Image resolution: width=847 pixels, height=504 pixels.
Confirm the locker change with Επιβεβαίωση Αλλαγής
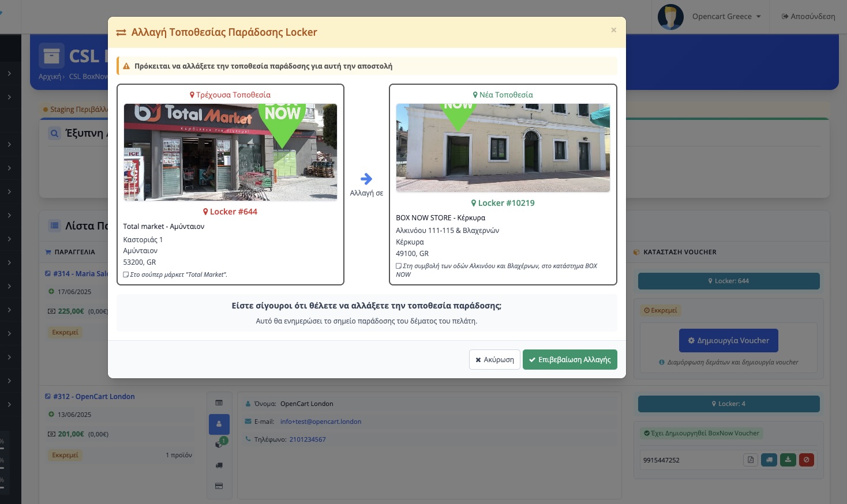click(570, 359)
